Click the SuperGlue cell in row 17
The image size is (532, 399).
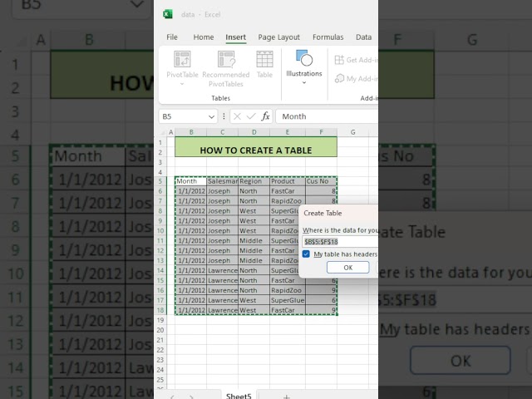click(x=288, y=300)
